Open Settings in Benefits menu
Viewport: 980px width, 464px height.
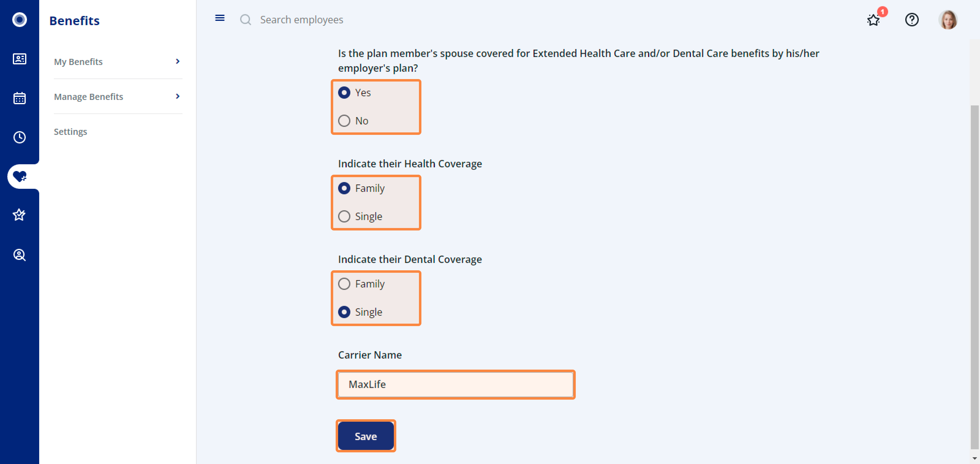click(70, 131)
